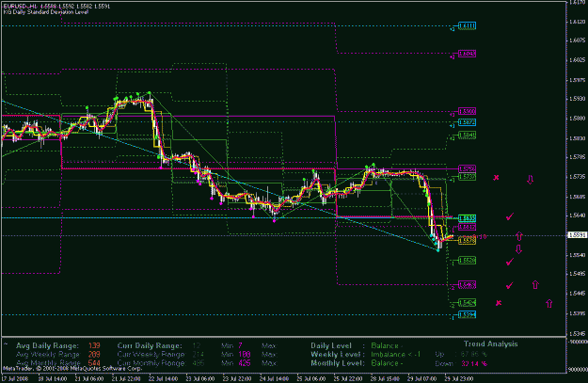588x383 pixels.
Task: Click the Down 32.14 % trend value
Action: tap(474, 363)
